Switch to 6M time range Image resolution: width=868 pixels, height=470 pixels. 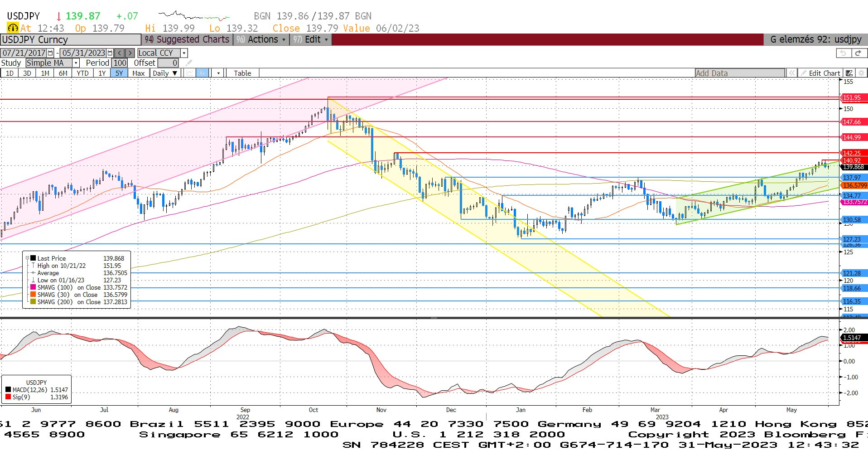pos(63,73)
